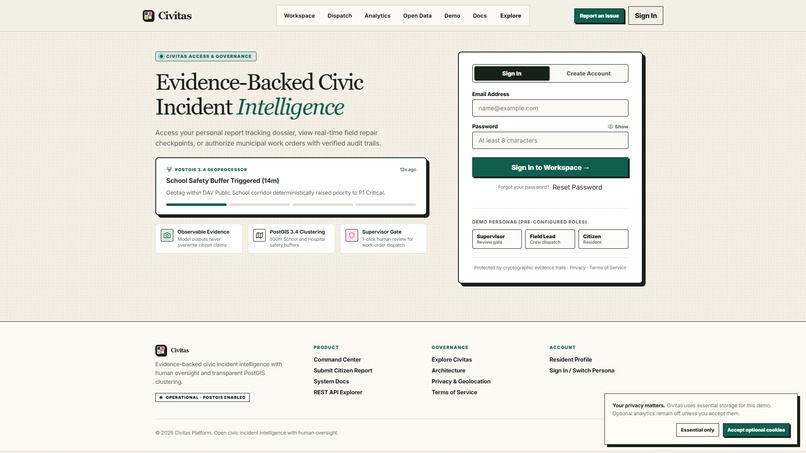Open Resident Profile footer link
This screenshot has height=453, width=806.
(571, 359)
